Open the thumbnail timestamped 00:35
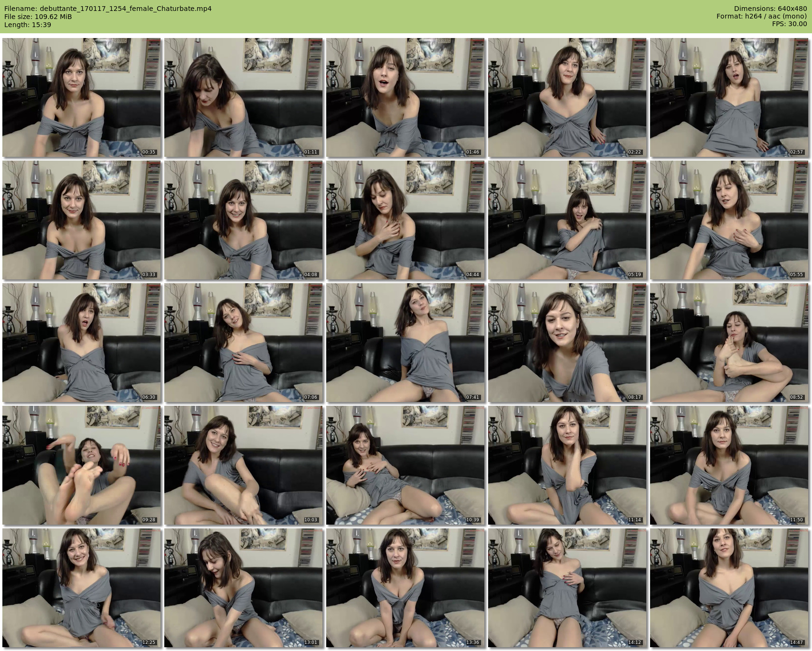Viewport: 812px width, 651px height. (81, 97)
